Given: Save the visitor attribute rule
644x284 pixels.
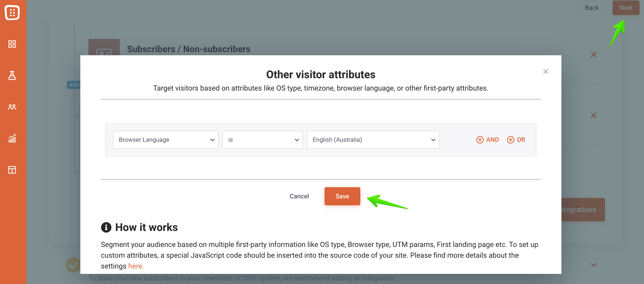Looking at the screenshot, I should click(x=342, y=196).
